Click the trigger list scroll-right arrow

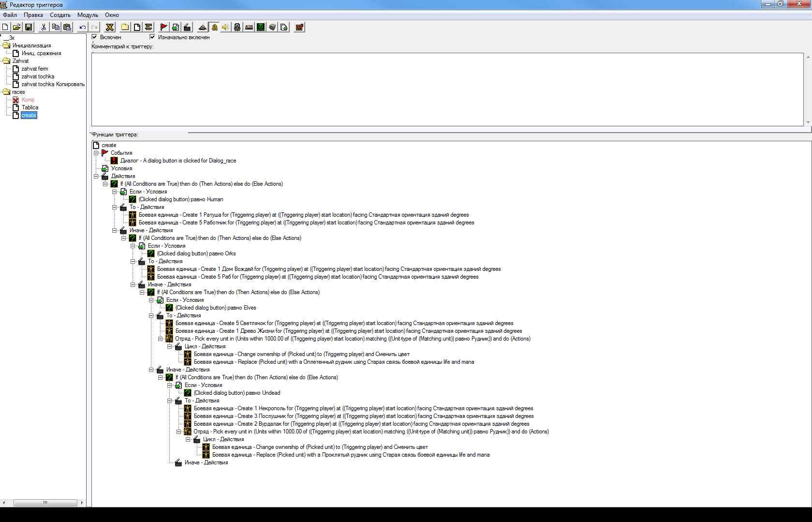point(82,503)
